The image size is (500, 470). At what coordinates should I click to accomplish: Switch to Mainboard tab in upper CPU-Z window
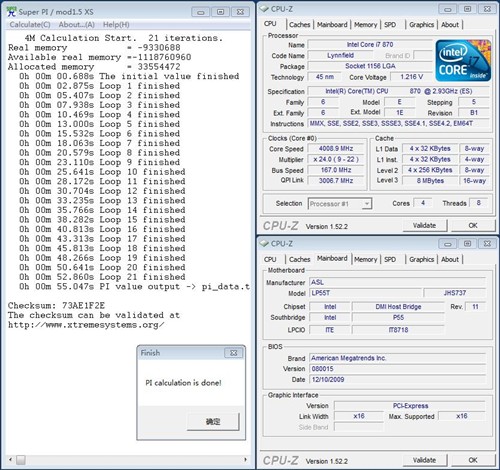click(332, 25)
